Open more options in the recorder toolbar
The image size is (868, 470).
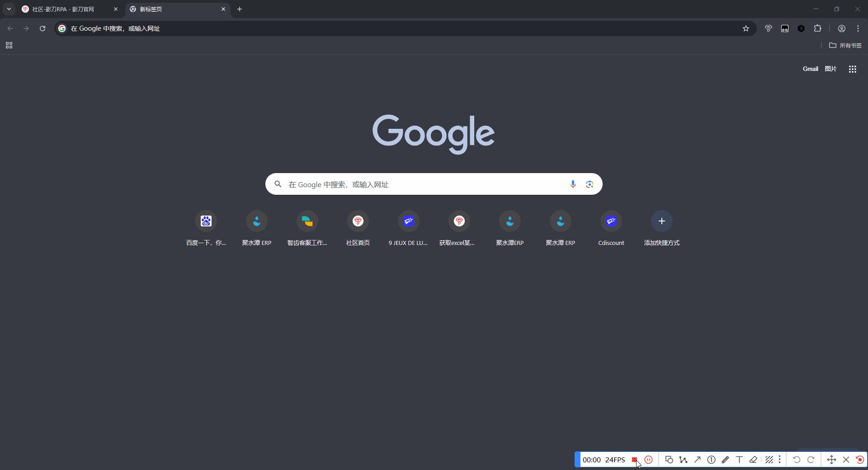pyautogui.click(x=779, y=460)
